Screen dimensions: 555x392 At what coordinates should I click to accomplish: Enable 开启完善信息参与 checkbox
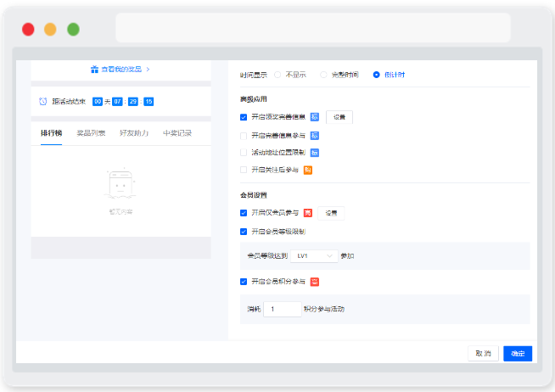click(x=244, y=136)
